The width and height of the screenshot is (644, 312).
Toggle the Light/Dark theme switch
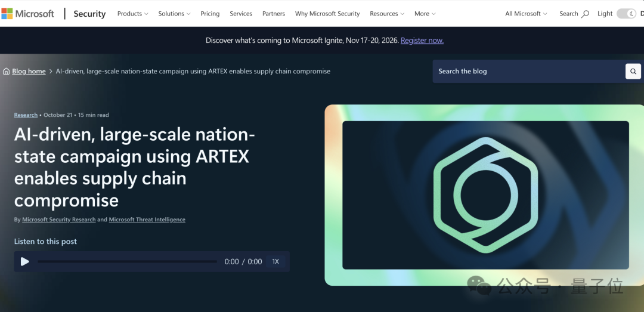click(627, 14)
